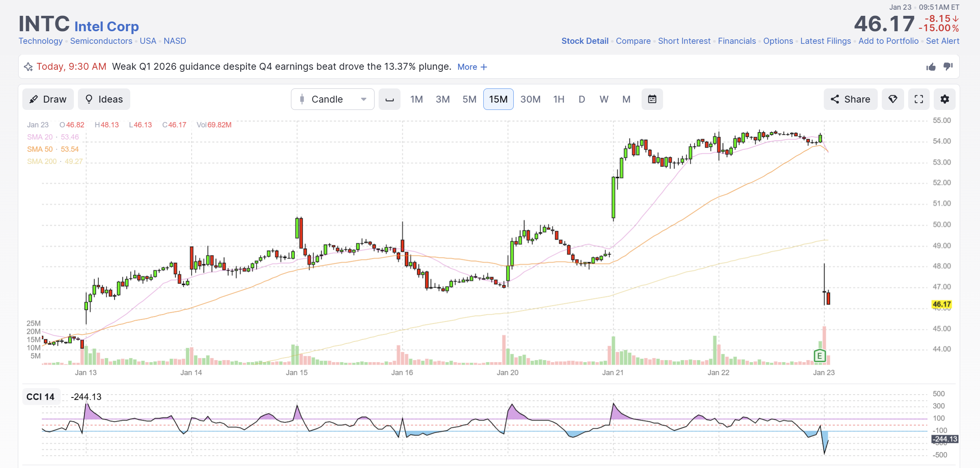The image size is (980, 468).
Task: Click the Share button
Action: (851, 99)
